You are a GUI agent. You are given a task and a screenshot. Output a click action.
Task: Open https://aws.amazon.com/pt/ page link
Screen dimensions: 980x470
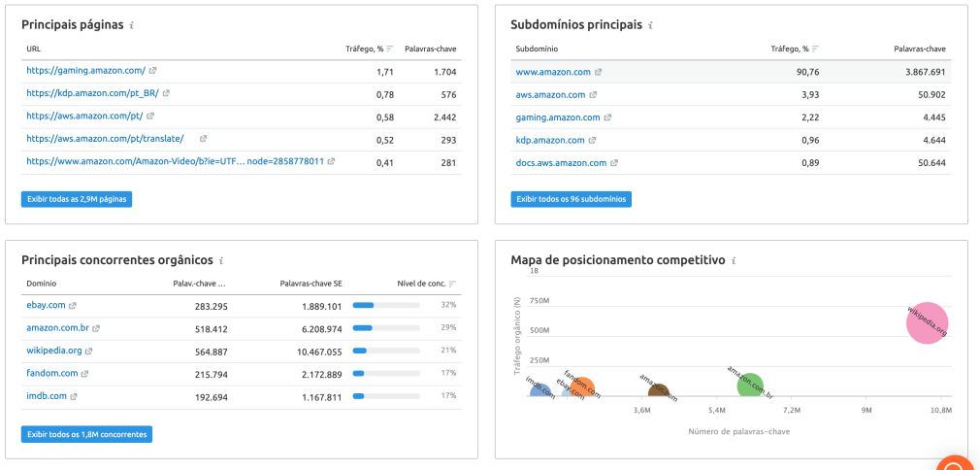[x=84, y=117]
